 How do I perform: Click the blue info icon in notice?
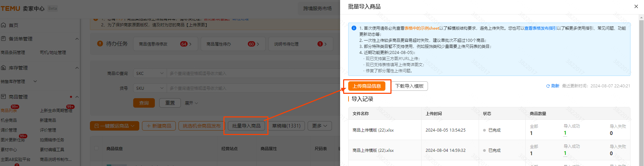pos(354,28)
